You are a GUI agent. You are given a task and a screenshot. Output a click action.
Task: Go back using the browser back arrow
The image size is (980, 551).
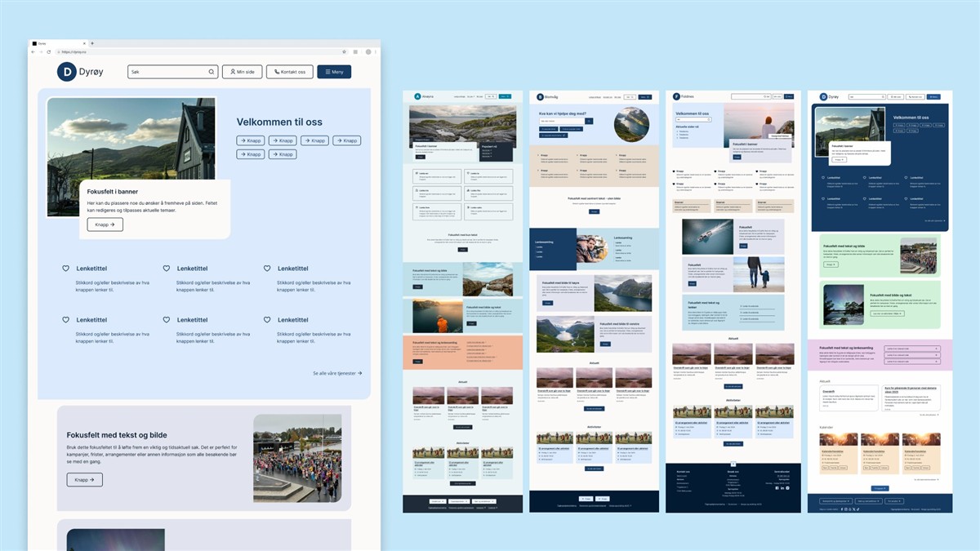point(33,52)
